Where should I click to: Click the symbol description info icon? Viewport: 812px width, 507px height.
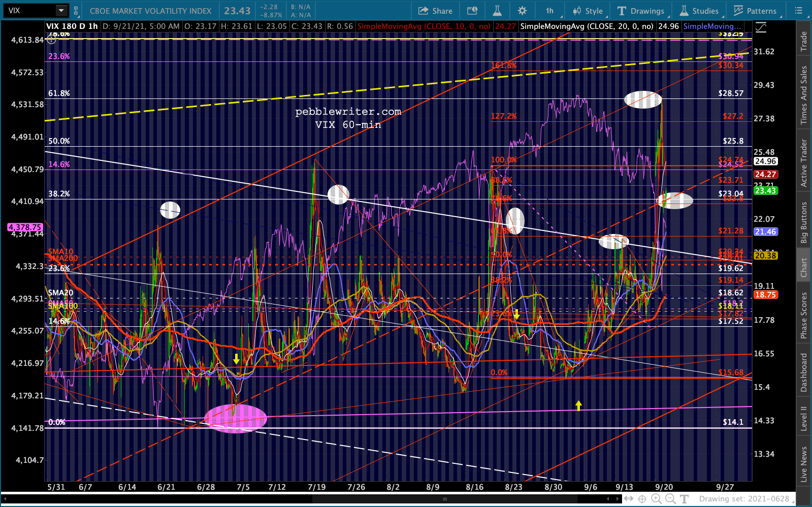[472, 11]
